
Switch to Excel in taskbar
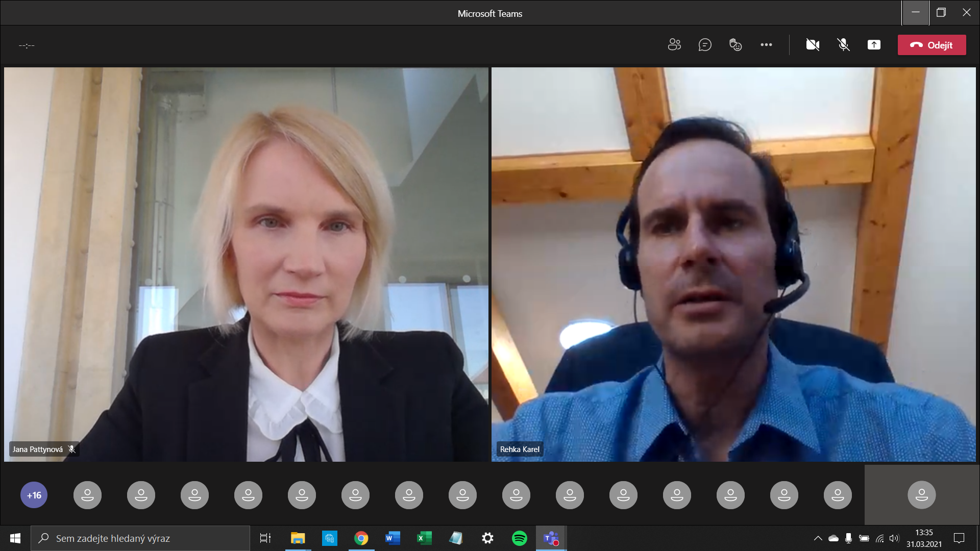424,538
